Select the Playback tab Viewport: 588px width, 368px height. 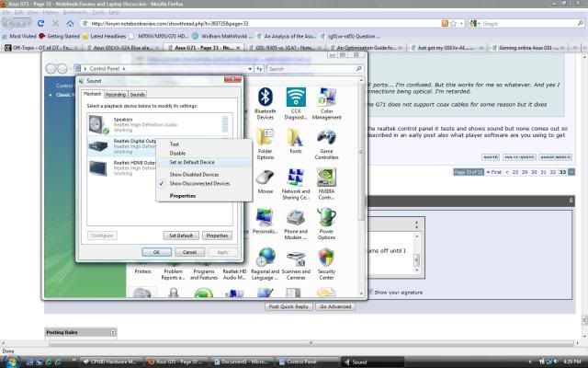92,94
